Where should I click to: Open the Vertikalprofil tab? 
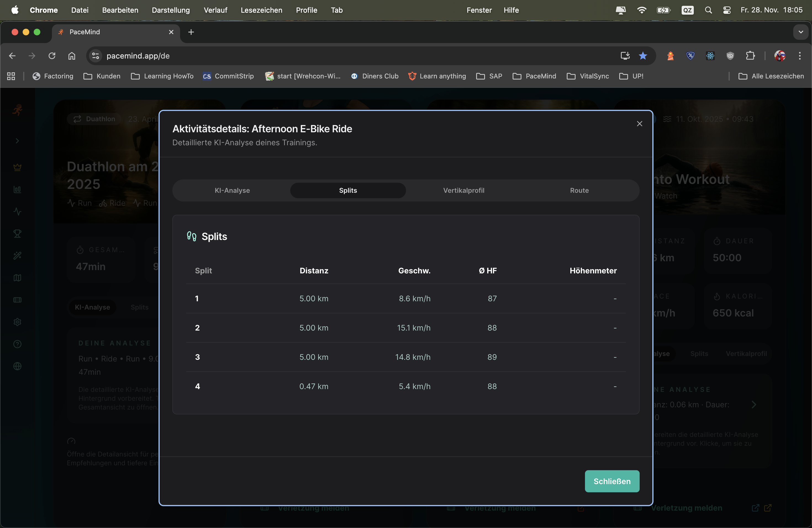(x=463, y=190)
